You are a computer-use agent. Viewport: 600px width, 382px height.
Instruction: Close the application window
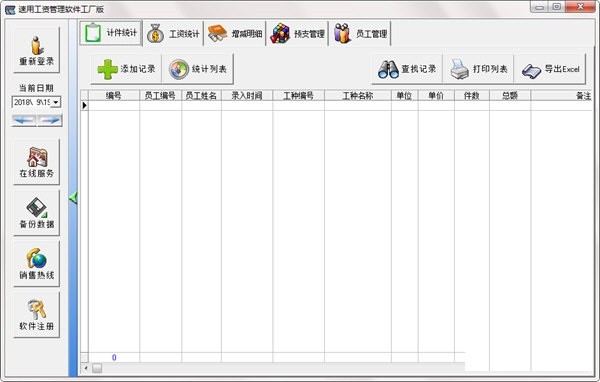pos(580,7)
